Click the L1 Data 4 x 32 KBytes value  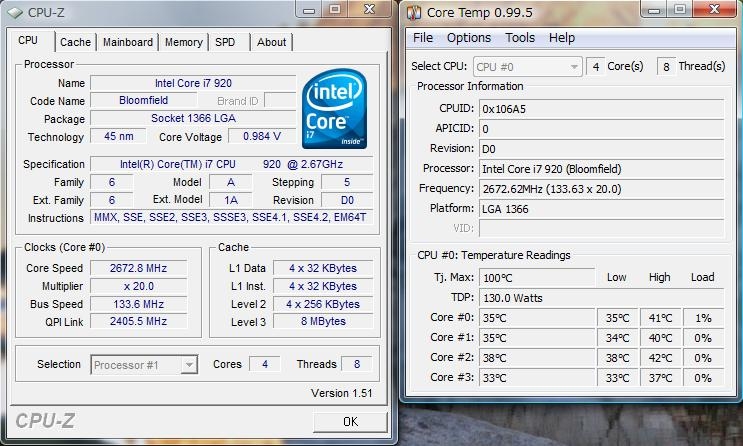click(323, 268)
